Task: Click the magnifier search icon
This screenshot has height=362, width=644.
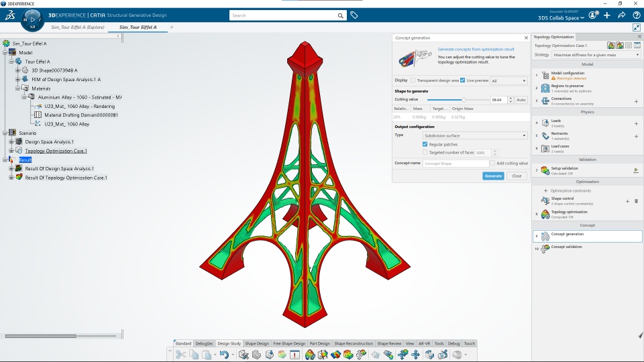Action: point(341,15)
